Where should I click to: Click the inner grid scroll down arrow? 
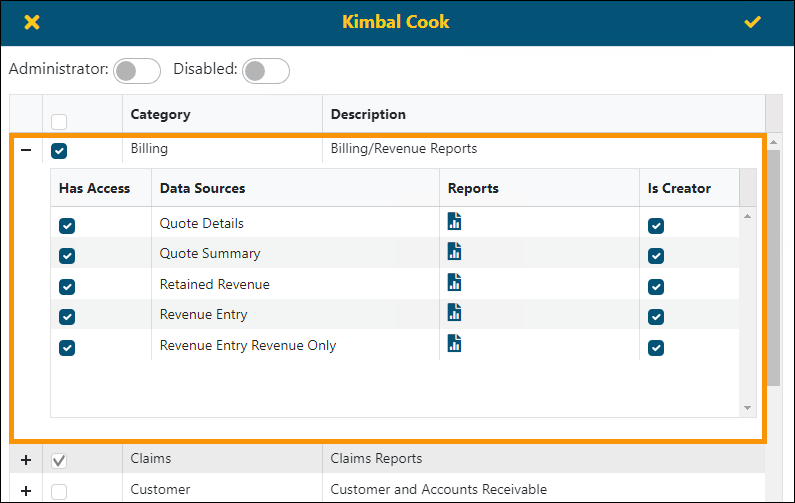tap(747, 408)
